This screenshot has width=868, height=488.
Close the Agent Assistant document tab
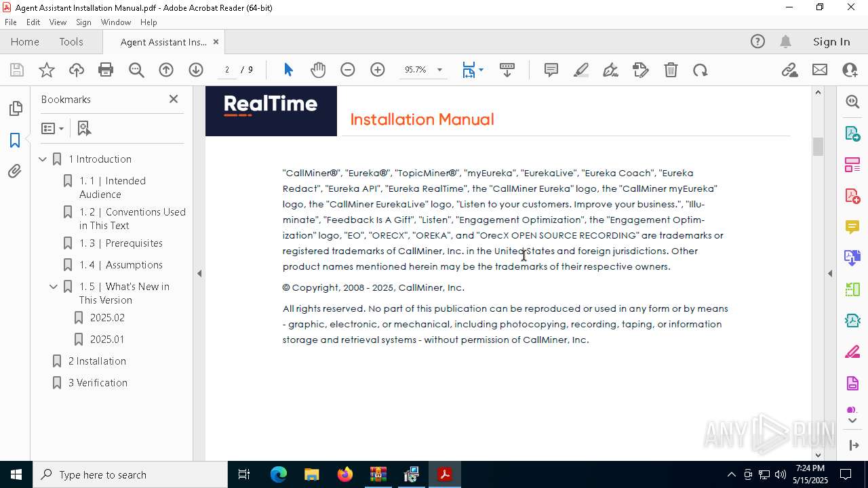click(x=216, y=42)
